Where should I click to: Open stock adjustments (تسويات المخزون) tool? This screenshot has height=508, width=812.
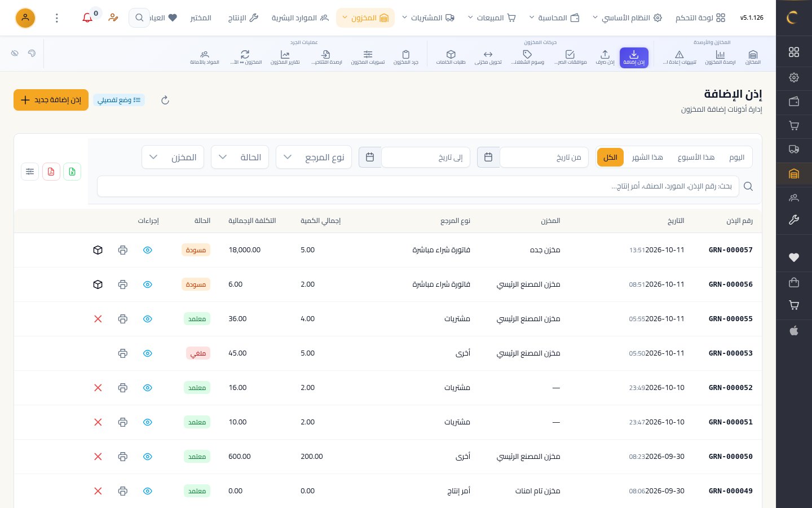[x=368, y=57]
